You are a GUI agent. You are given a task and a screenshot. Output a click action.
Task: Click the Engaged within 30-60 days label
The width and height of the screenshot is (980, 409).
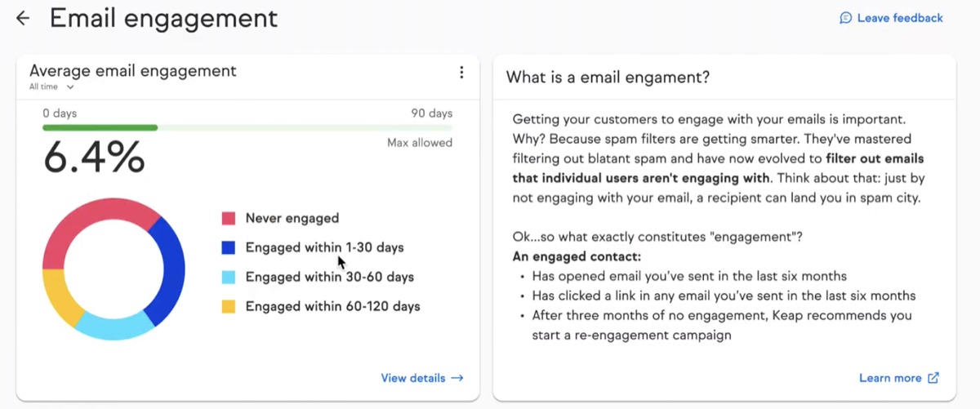pyautogui.click(x=330, y=277)
